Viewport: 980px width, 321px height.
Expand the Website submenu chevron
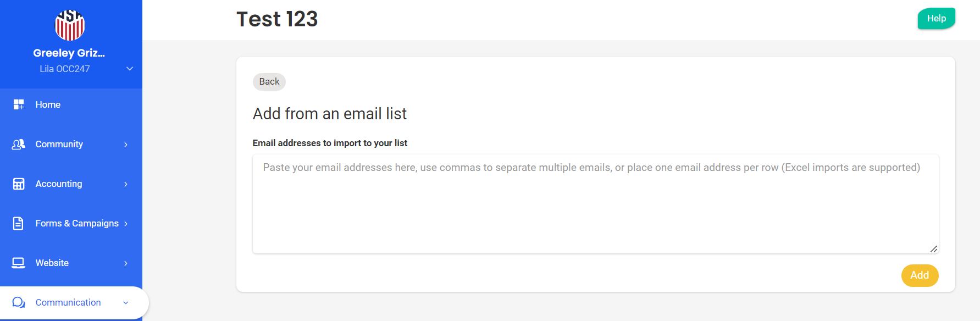pos(126,263)
